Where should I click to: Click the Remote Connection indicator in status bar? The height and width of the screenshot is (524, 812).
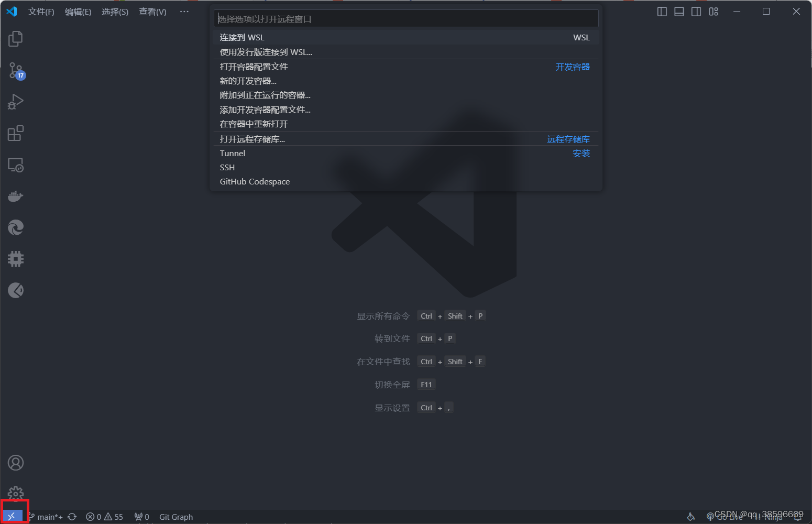(13, 516)
